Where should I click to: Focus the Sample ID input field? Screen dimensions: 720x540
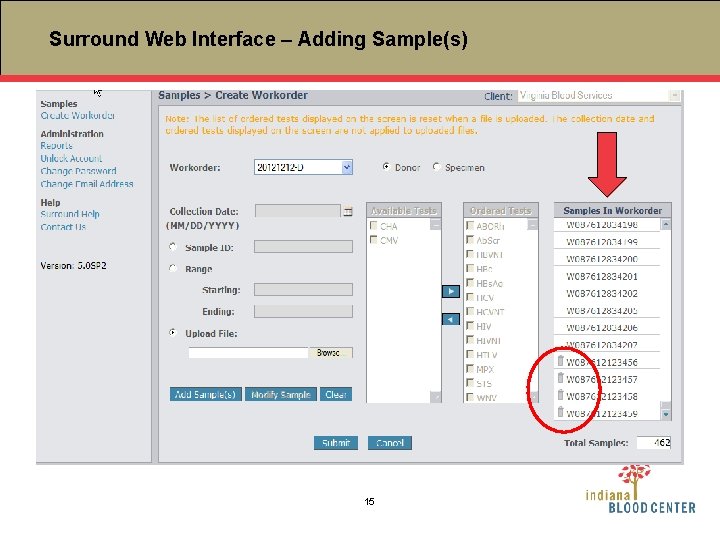[303, 247]
